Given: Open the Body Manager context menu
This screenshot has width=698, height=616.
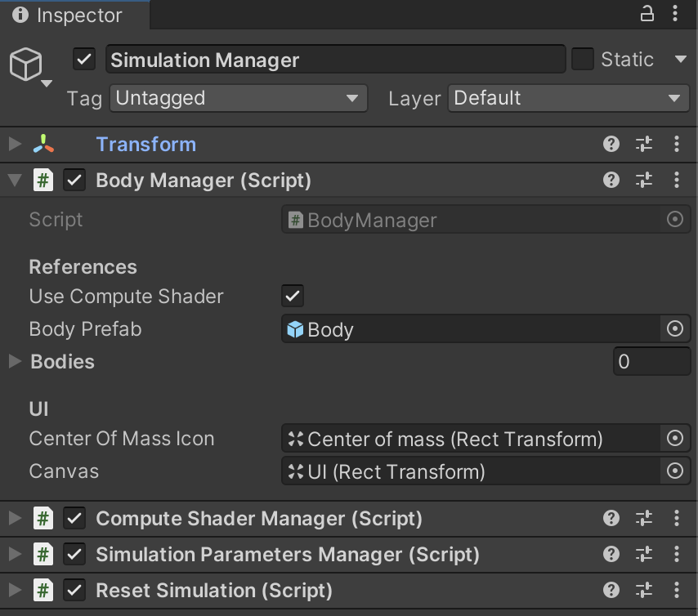Looking at the screenshot, I should [677, 181].
